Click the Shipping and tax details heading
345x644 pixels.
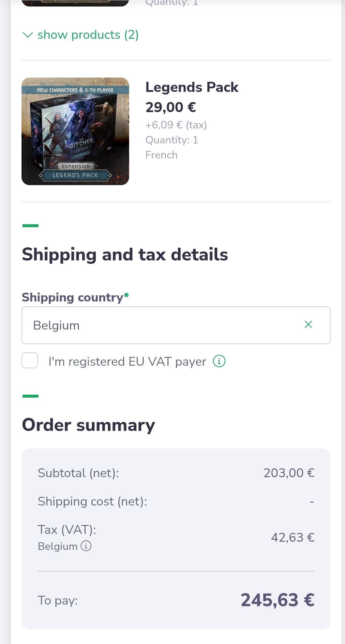(x=125, y=255)
